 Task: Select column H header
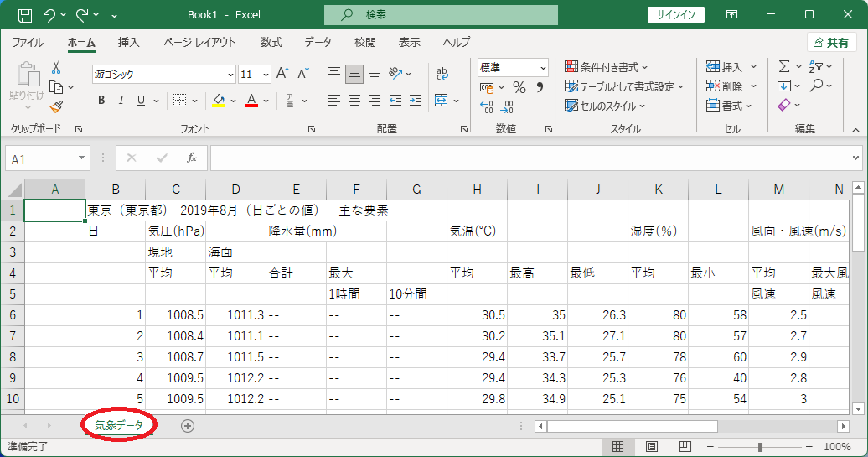[x=477, y=190]
